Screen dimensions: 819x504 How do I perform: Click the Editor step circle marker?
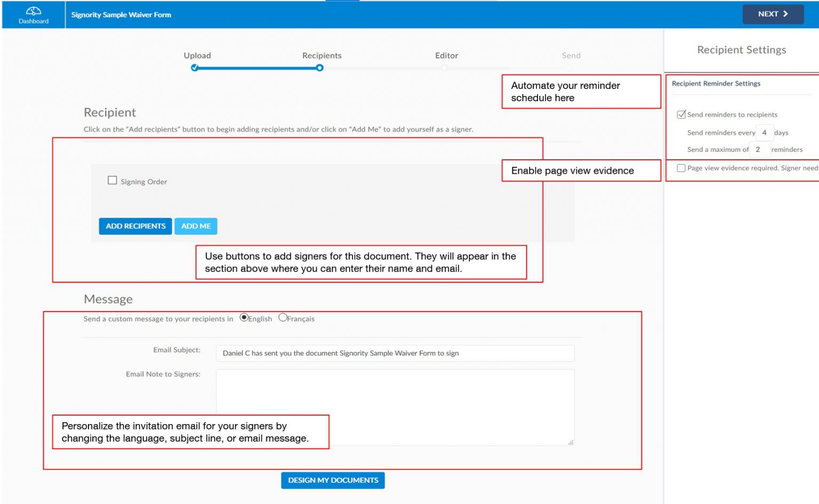click(444, 68)
